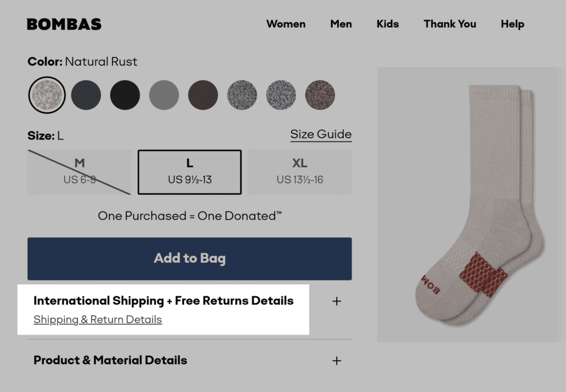Select size L US 9½-13
Image resolution: width=566 pixels, height=392 pixels.
[189, 171]
